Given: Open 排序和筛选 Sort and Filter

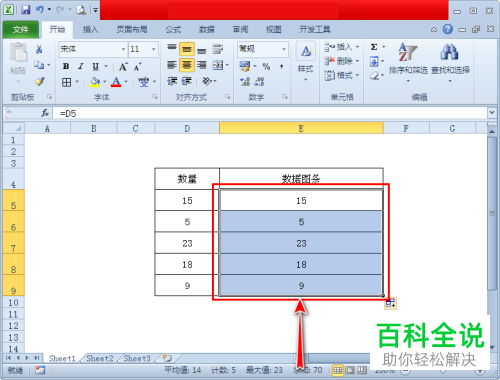Looking at the screenshot, I should (408, 62).
